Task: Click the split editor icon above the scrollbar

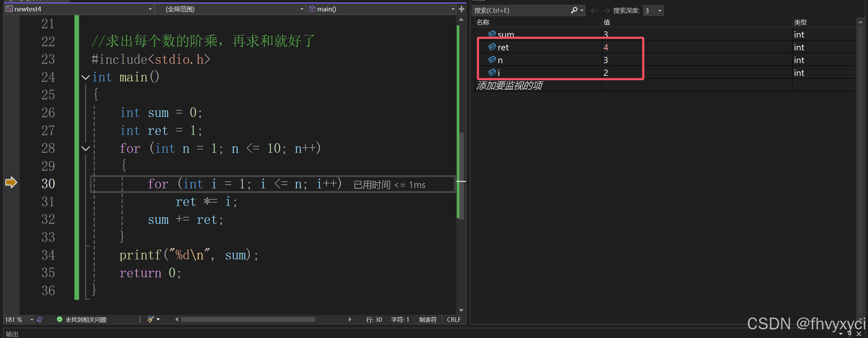Action: (462, 9)
